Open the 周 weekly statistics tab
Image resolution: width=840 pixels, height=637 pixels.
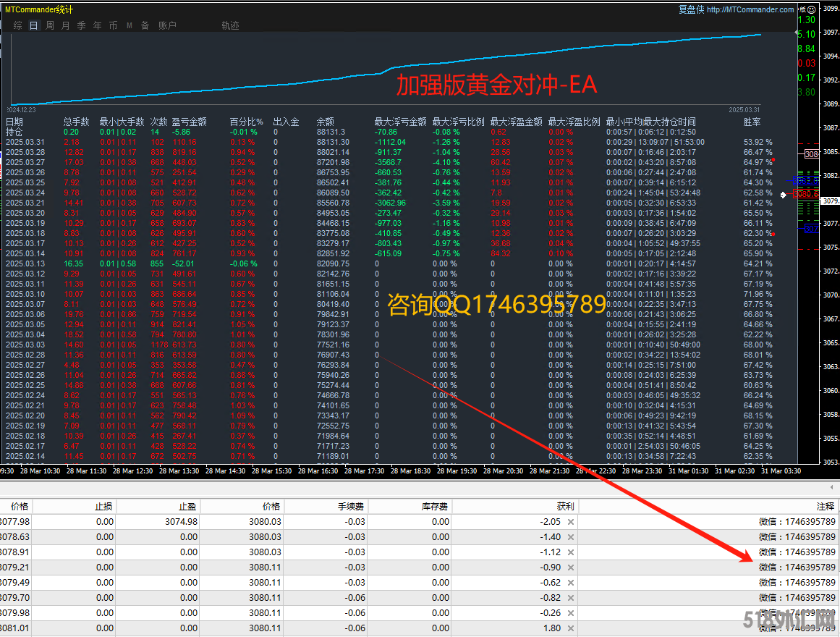click(x=50, y=25)
